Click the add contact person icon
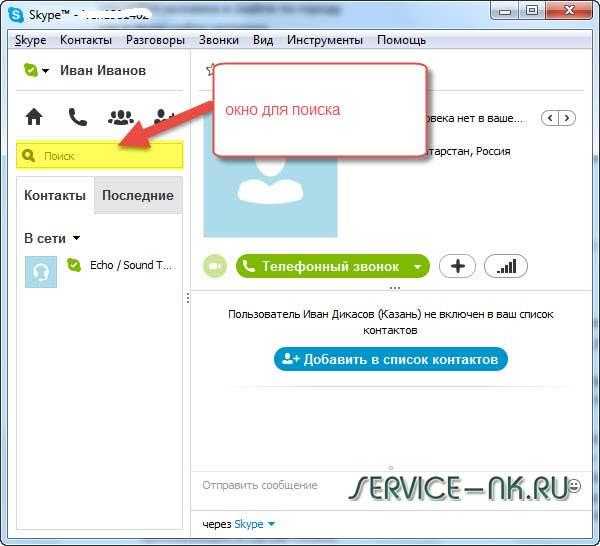 click(x=164, y=117)
